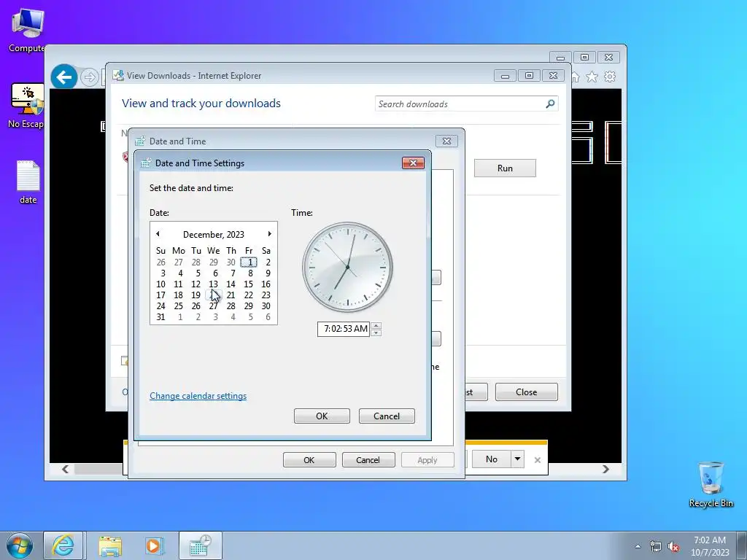
Task: Select November 28 in the calendar
Action: click(x=196, y=262)
